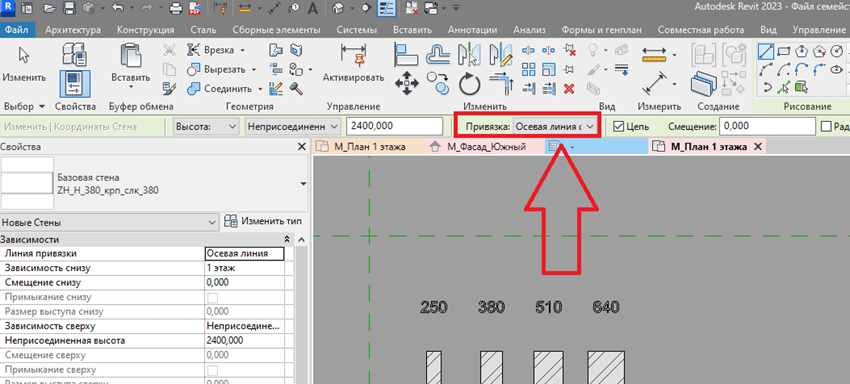Click the Match Type Properties paintbrush icon
The width and height of the screenshot is (850, 384).
coord(169,87)
